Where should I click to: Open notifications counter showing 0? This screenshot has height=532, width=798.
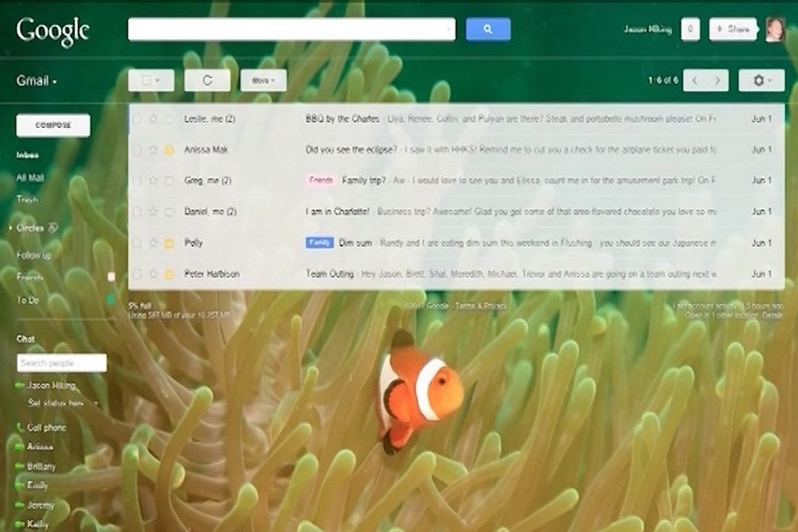click(x=690, y=29)
